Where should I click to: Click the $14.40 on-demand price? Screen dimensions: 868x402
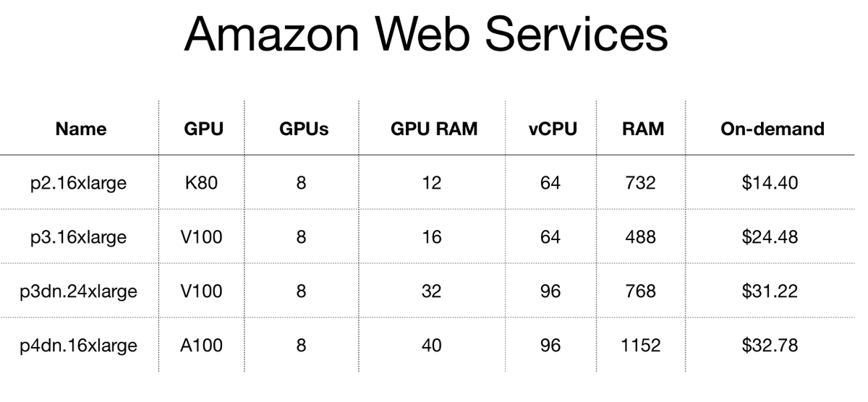[x=770, y=183]
